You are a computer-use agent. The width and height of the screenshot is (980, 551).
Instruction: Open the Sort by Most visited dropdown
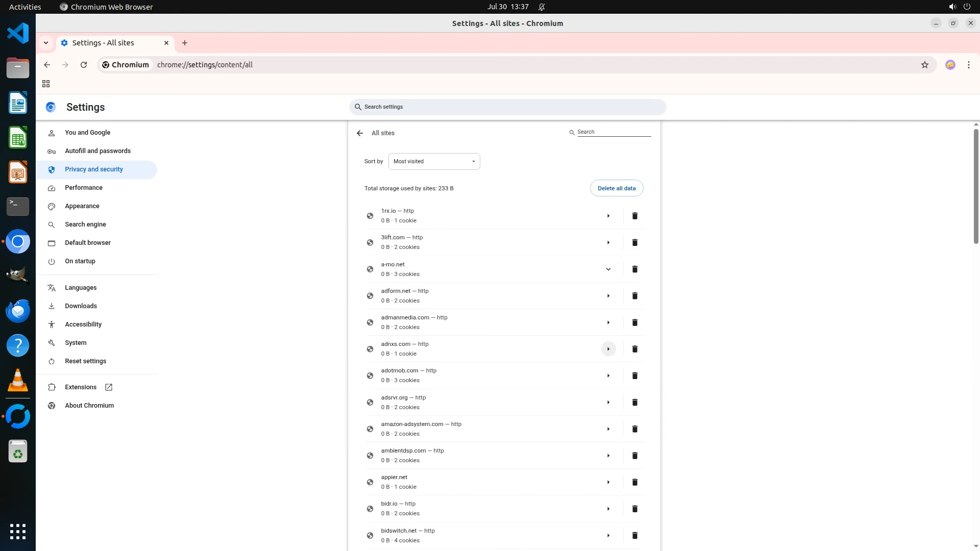tap(434, 161)
